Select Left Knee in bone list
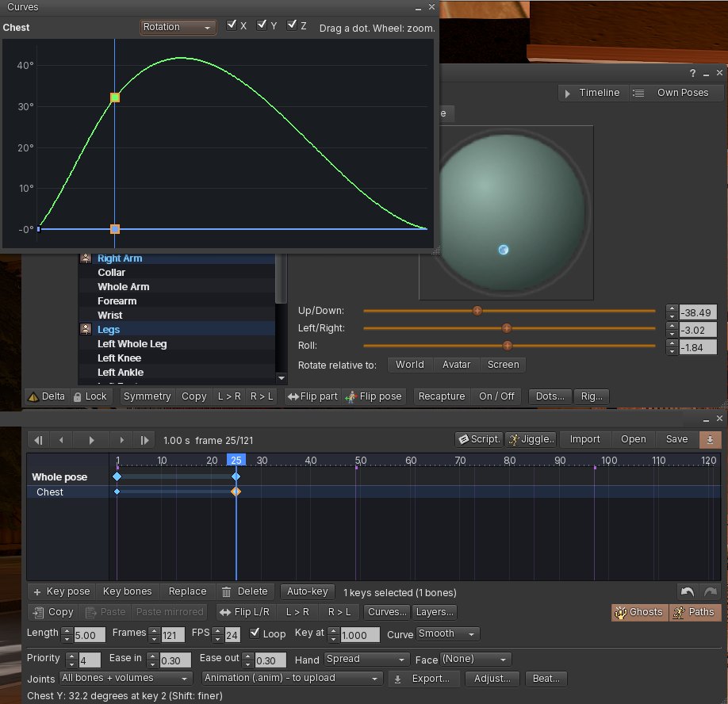728x704 pixels. (176, 358)
